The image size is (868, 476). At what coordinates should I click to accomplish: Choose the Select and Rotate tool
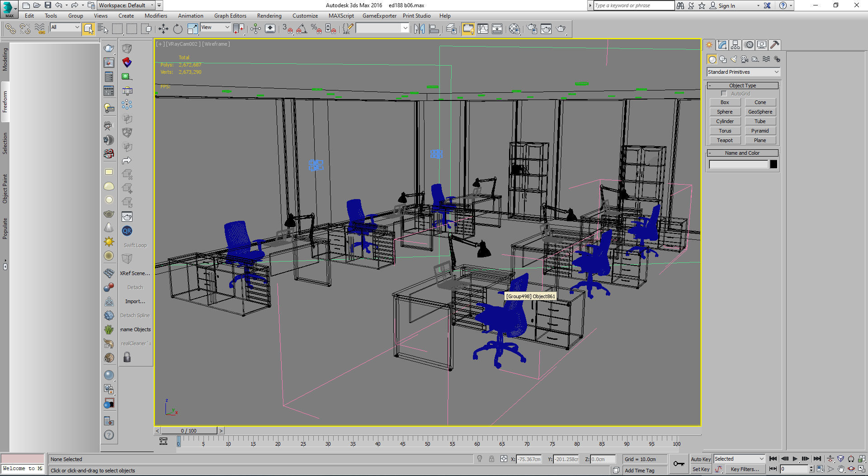178,29
